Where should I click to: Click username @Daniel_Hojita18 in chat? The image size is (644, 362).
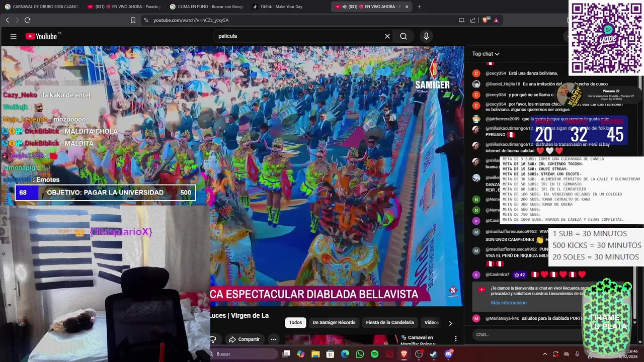(x=503, y=84)
